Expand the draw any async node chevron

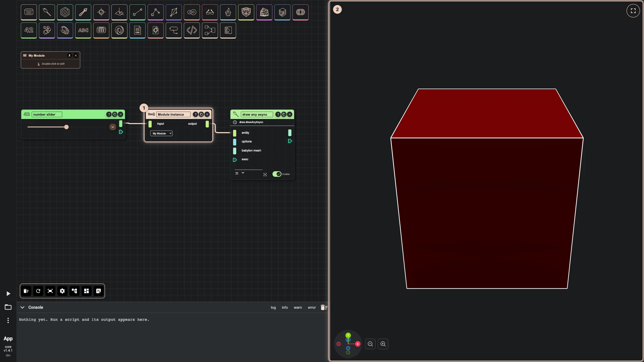(x=243, y=173)
